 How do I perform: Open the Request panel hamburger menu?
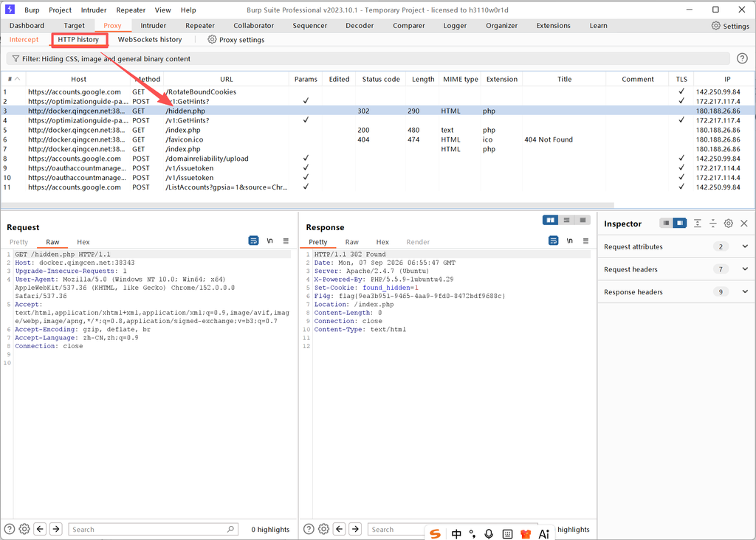click(x=286, y=240)
